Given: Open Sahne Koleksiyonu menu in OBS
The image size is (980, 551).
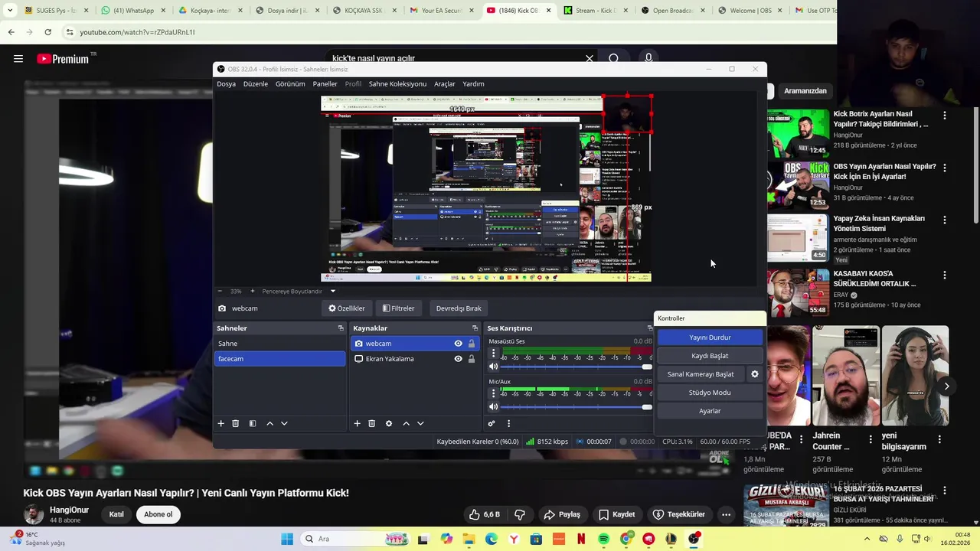Looking at the screenshot, I should pos(397,84).
